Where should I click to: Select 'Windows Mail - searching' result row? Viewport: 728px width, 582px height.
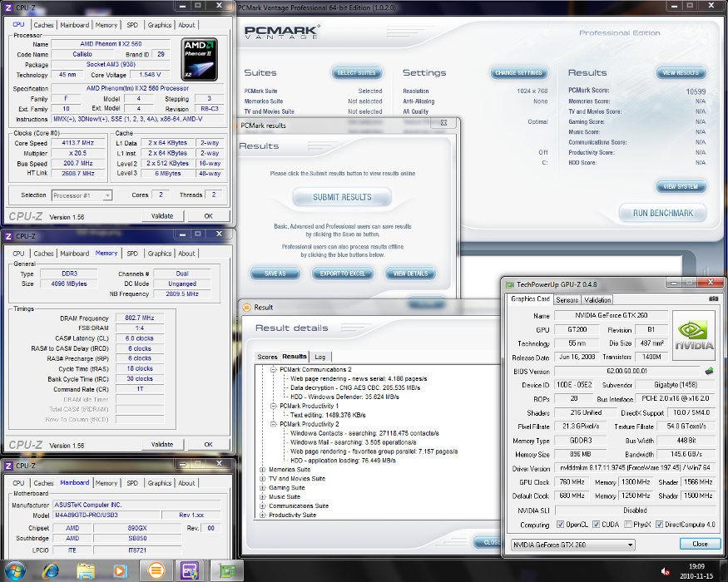point(354,442)
